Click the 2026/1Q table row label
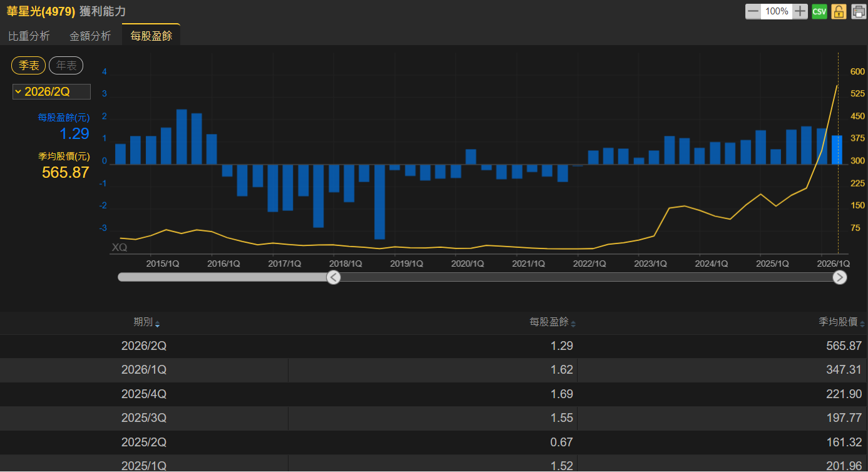Screen dimensions: 868x472 [144, 370]
